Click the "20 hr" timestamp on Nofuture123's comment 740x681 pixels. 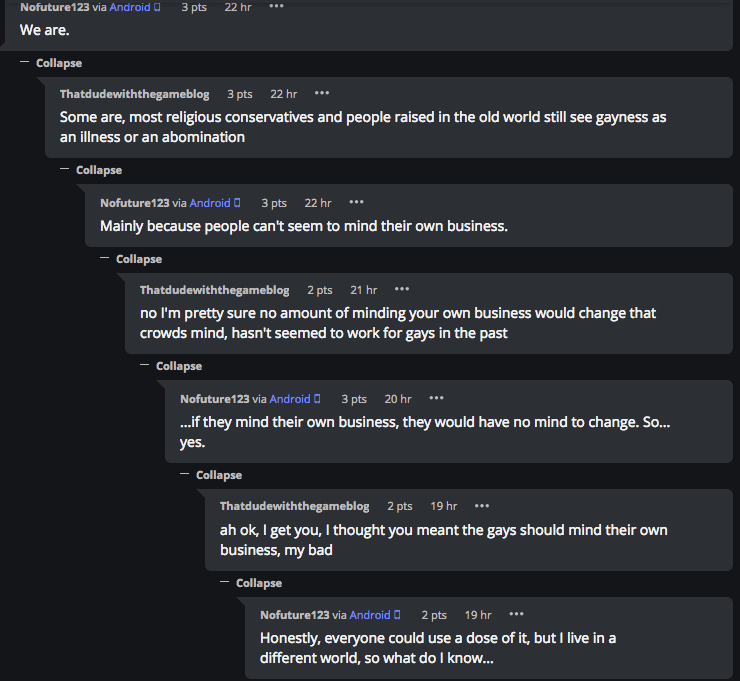(x=398, y=399)
